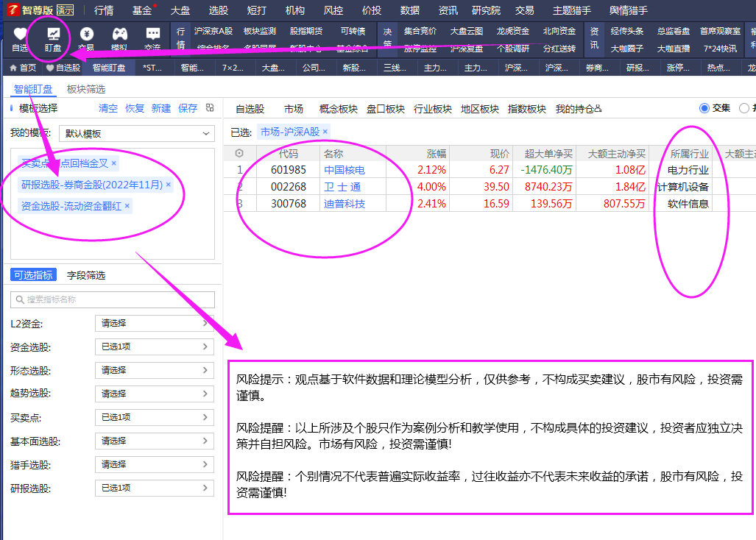Expand the 基本面选股 selector
The height and width of the screenshot is (540, 756).
[155, 441]
